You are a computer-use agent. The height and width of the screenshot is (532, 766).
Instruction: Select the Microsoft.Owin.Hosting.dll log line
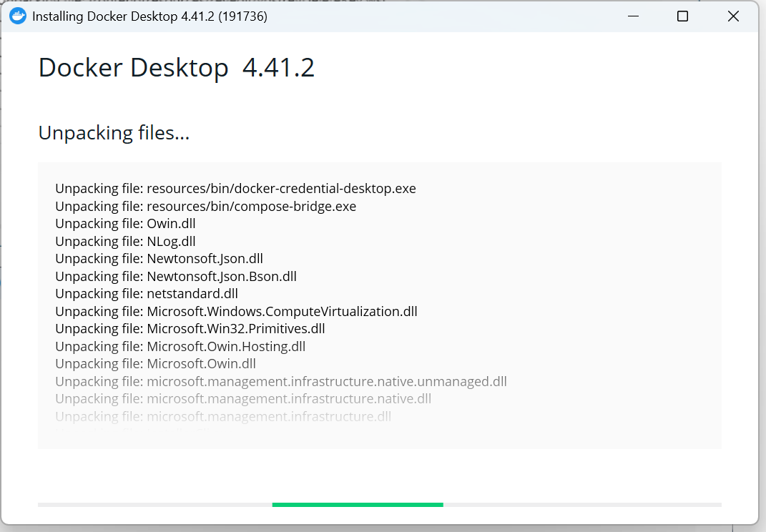[180, 346]
